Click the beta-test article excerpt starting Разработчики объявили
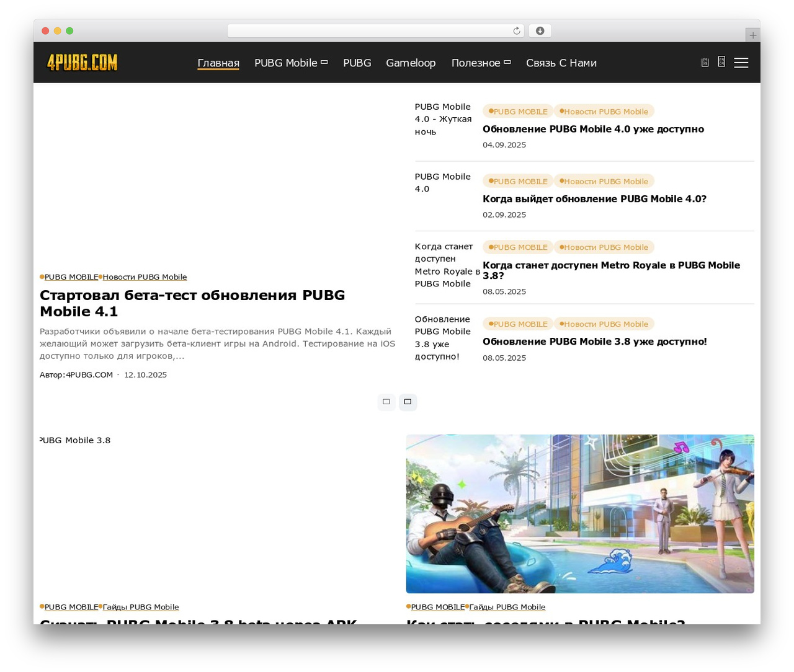Screen dimensions: 794x672 pos(217,343)
